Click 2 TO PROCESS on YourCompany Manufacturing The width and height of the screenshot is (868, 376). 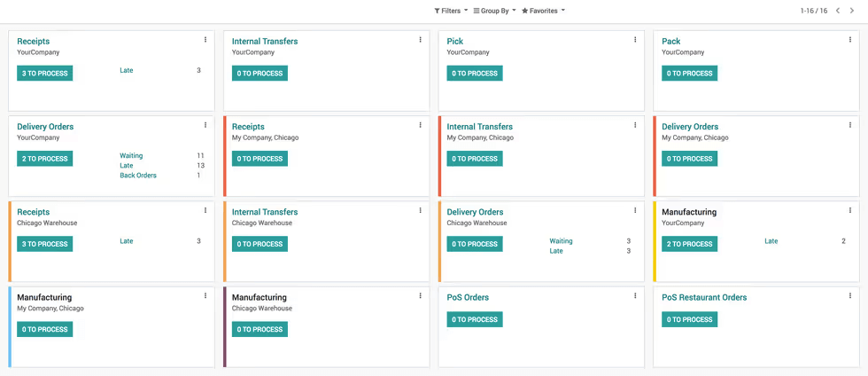tap(690, 244)
